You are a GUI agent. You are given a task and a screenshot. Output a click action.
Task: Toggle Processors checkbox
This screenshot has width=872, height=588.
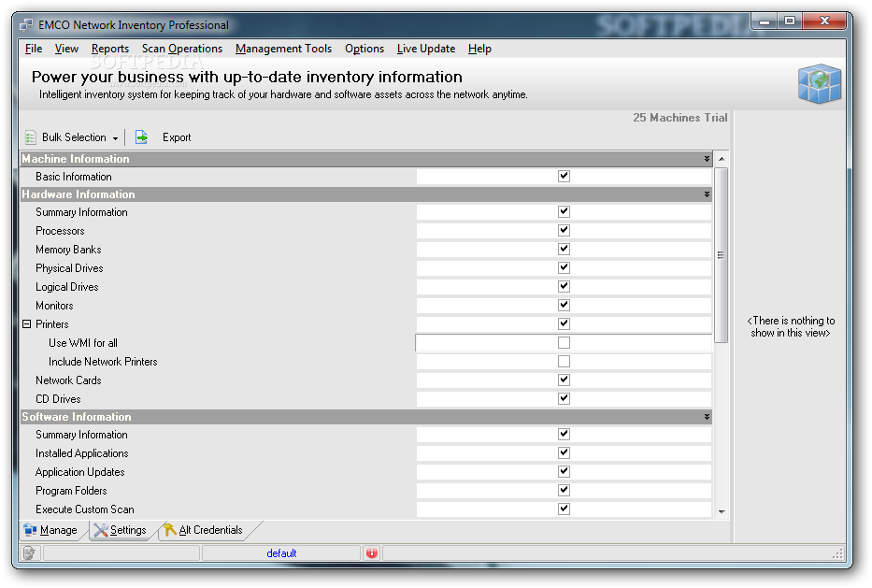[564, 230]
